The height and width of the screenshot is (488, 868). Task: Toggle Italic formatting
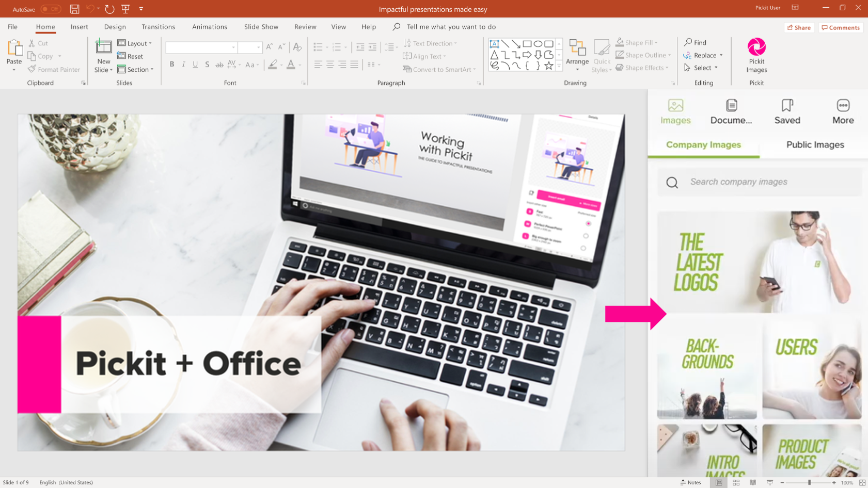[183, 64]
